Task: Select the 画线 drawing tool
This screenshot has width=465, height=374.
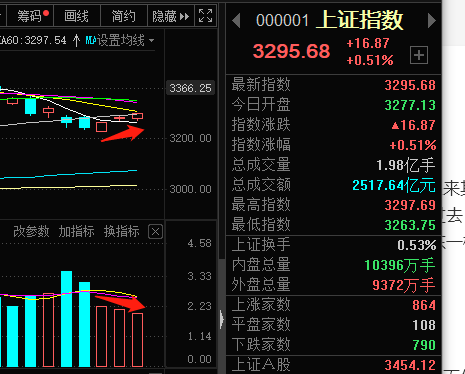Action: coord(77,16)
